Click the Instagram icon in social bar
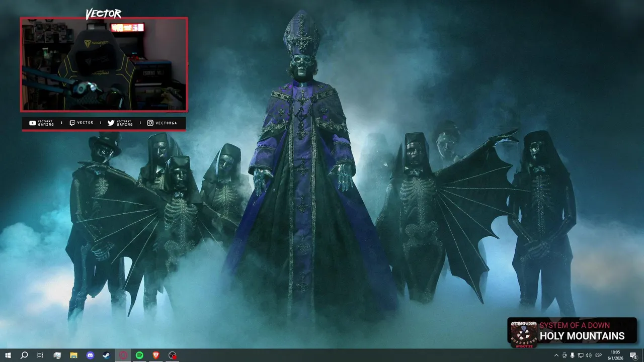644x362 pixels. [150, 123]
